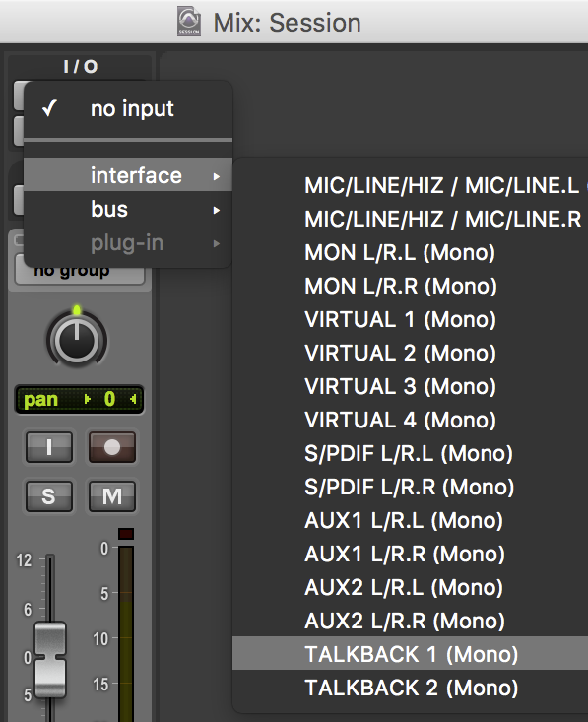Select S/PDIF L/R.L (Mono) input

411,453
